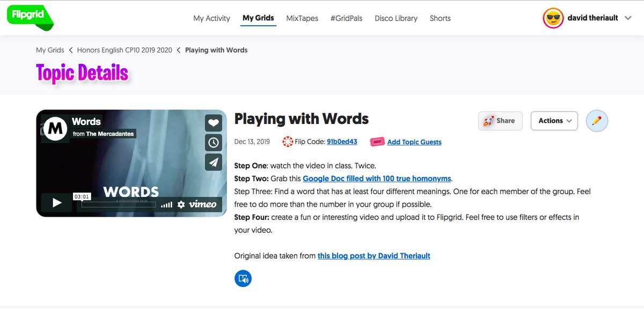The image size is (644, 309).
Task: Click the vimeo logo in the player
Action: [203, 204]
